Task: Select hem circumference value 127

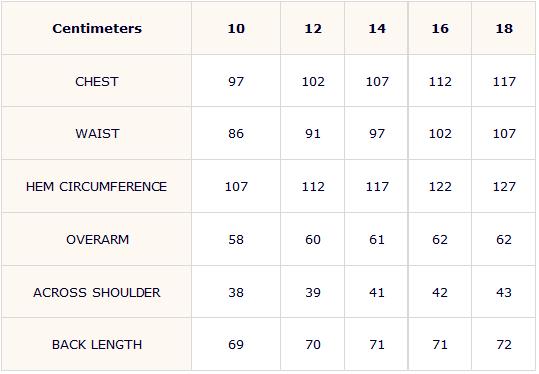Action: 504,187
